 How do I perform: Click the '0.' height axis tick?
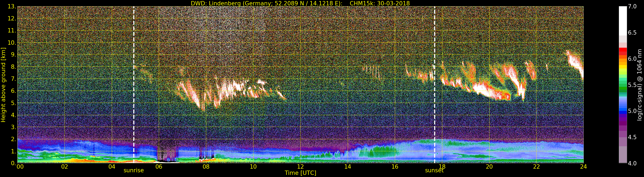click(x=13, y=163)
